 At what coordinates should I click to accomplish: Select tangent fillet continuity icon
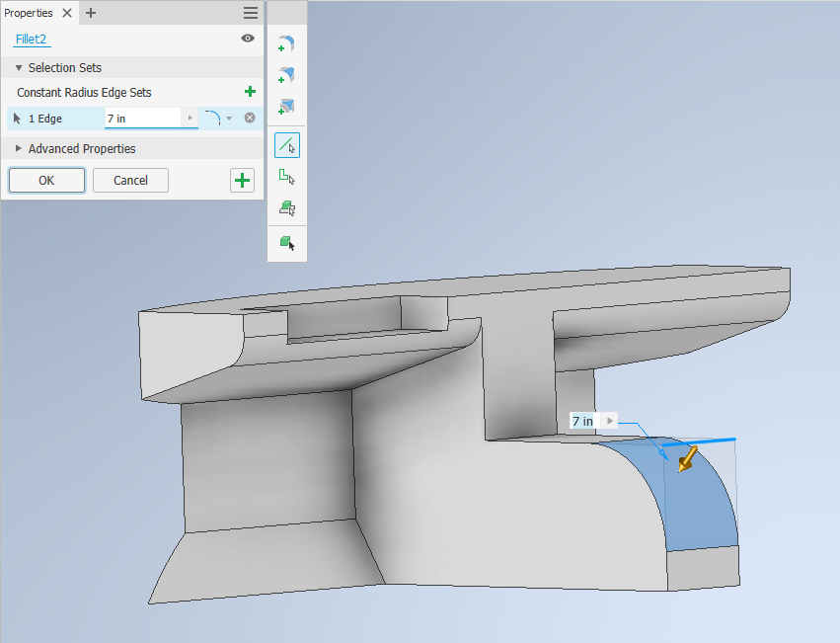tap(212, 118)
